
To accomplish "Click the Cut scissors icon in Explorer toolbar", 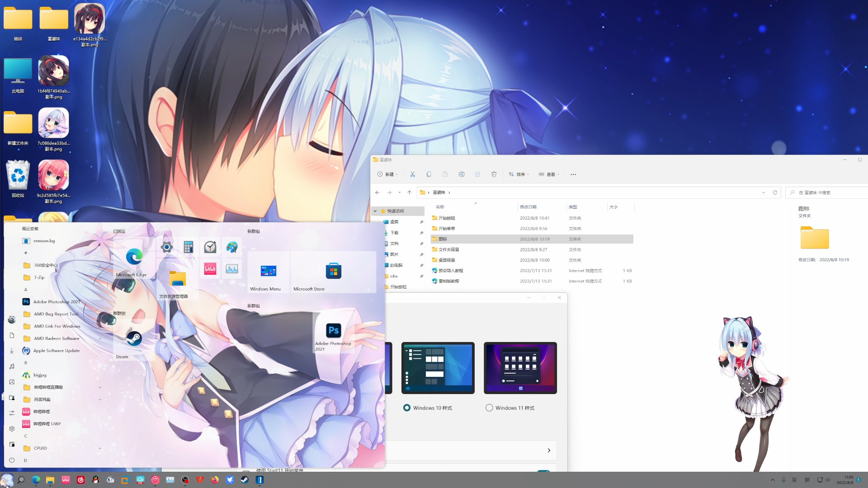I will (412, 174).
